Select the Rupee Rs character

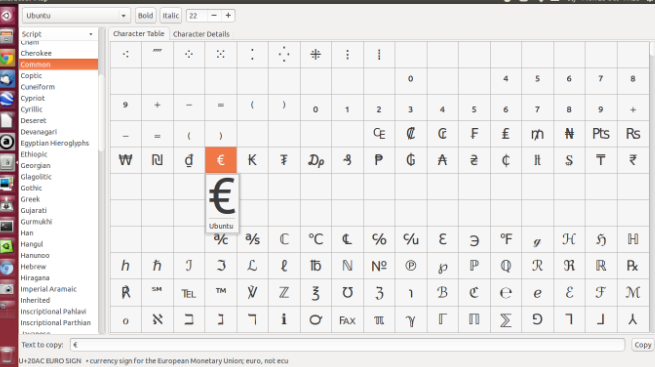point(632,134)
